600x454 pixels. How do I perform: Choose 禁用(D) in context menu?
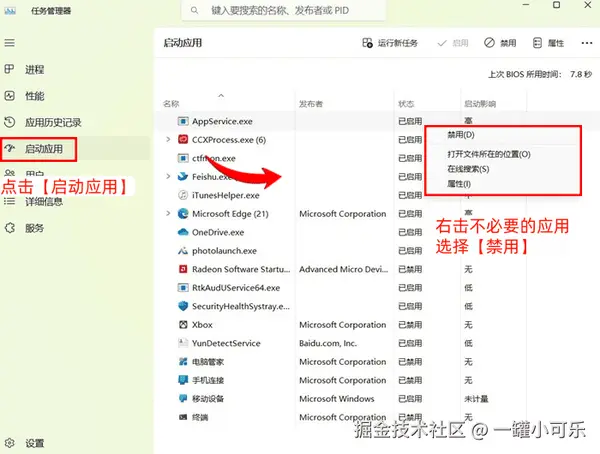461,135
